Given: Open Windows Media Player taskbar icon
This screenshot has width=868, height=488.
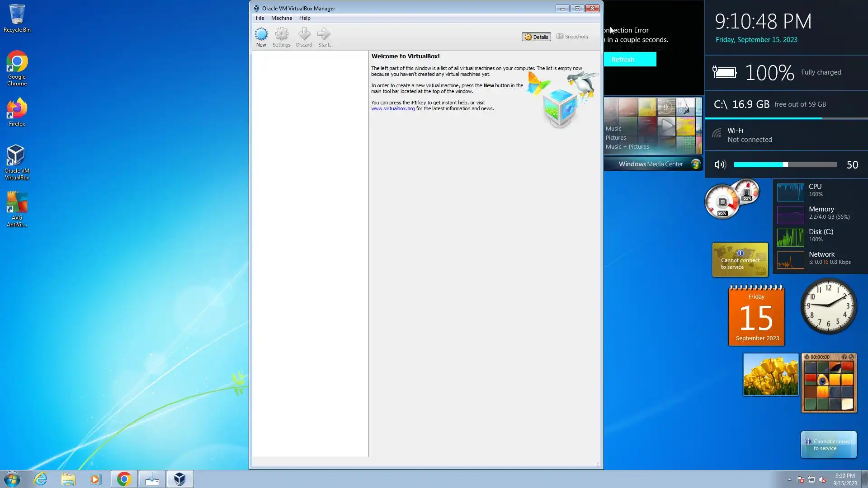Looking at the screenshot, I should 95,479.
